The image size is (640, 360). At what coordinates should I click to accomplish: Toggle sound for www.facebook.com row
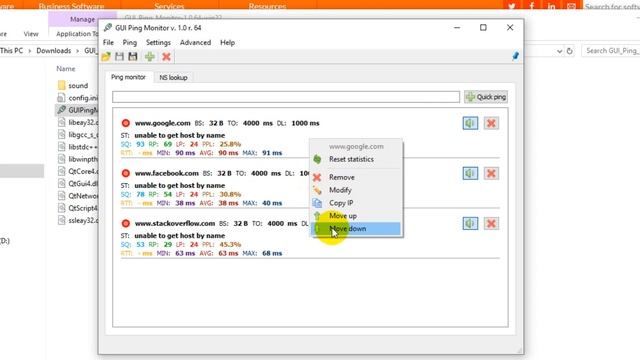pyautogui.click(x=470, y=173)
